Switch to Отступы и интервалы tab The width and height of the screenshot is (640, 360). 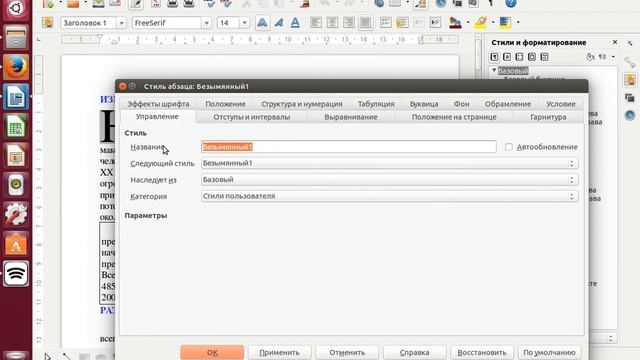click(251, 117)
